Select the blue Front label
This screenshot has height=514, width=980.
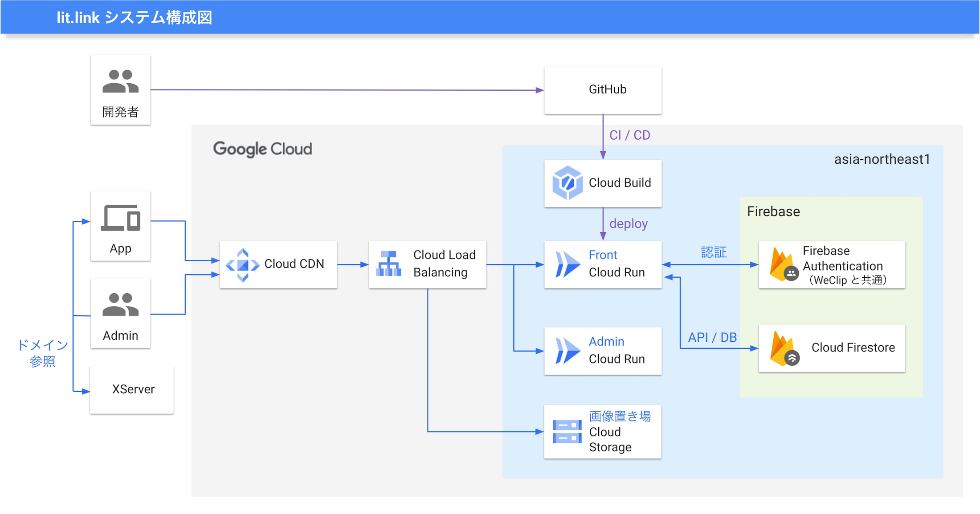point(603,255)
